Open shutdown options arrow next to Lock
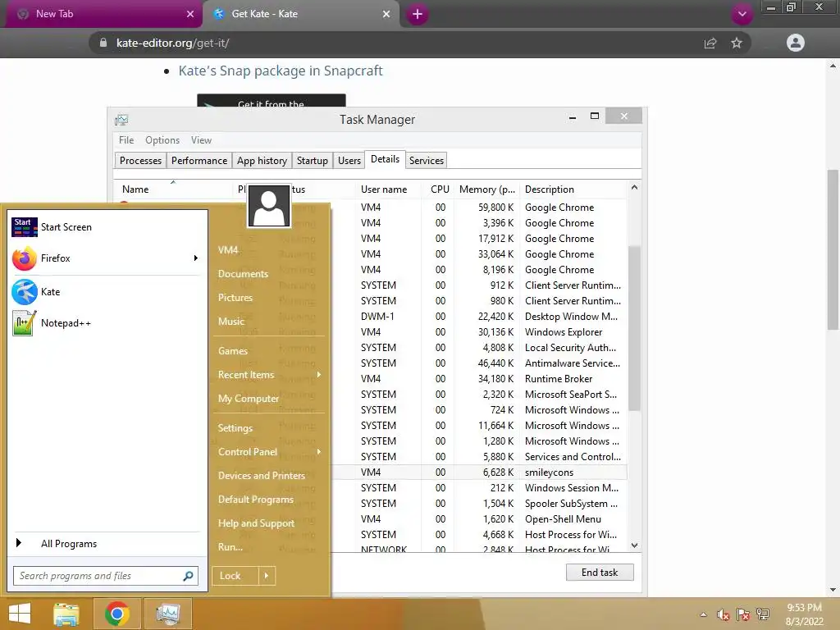The height and width of the screenshot is (630, 840). pyautogui.click(x=267, y=576)
